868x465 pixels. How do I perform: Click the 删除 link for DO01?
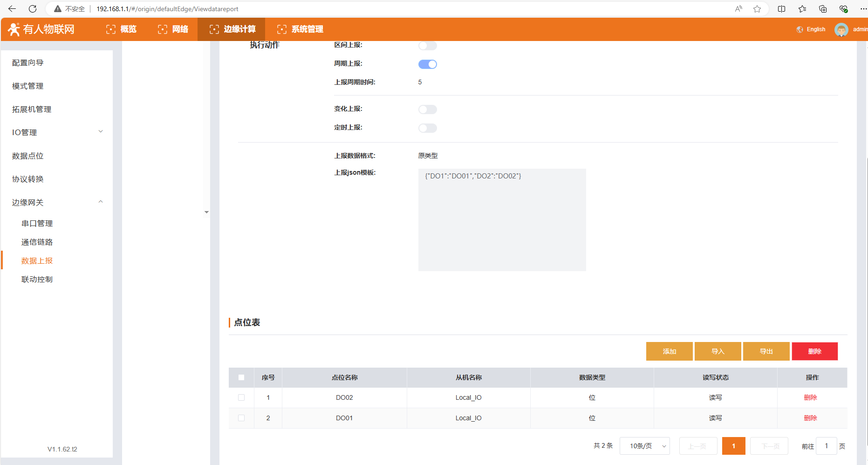(x=810, y=418)
